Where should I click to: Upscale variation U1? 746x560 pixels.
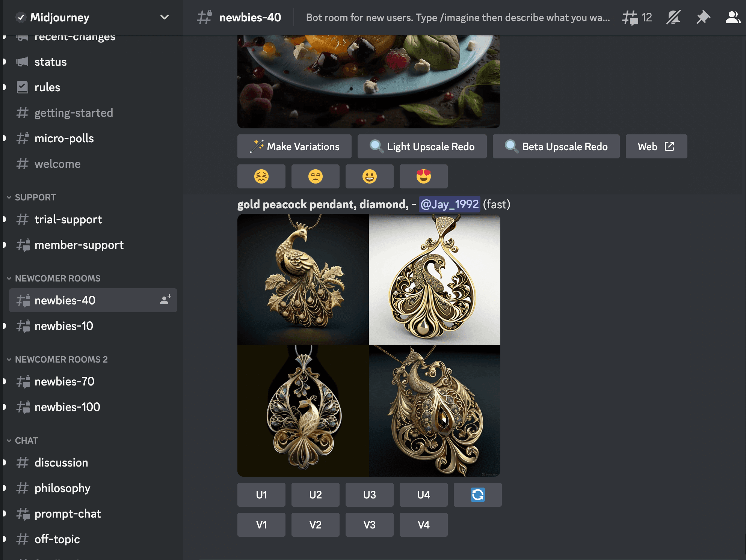[261, 494]
